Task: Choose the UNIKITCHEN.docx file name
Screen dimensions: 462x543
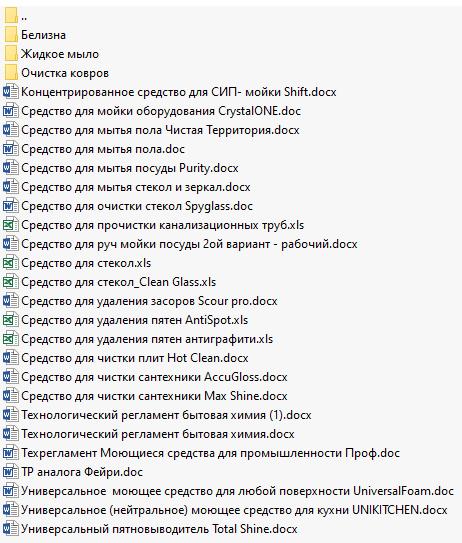Action: (x=234, y=510)
